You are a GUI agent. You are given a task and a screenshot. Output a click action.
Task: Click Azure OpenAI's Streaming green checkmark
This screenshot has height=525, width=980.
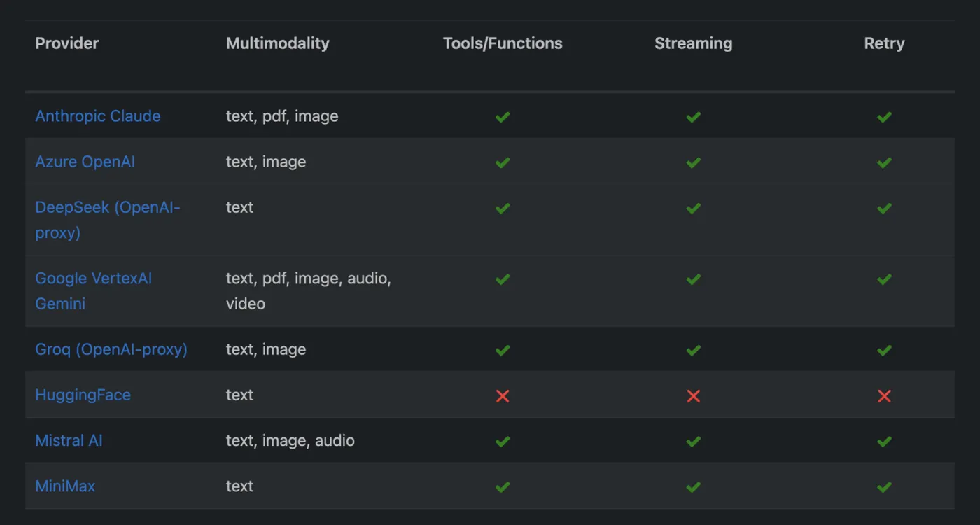click(694, 162)
